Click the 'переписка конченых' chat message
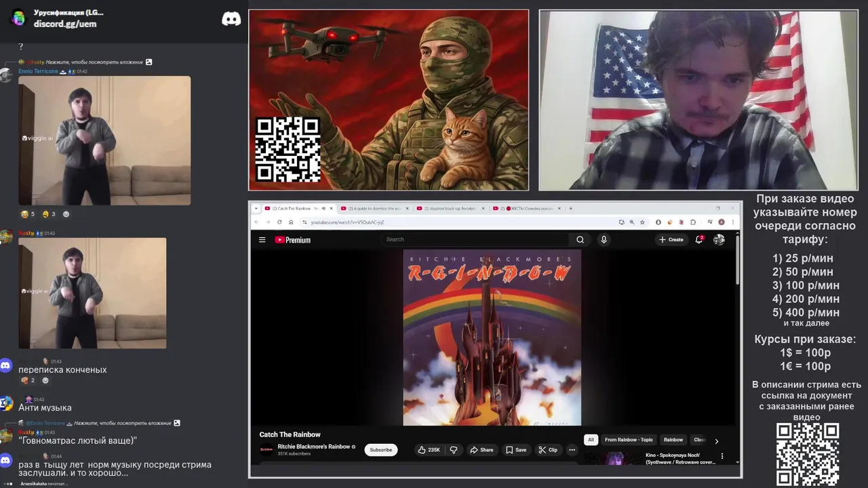 [62, 370]
